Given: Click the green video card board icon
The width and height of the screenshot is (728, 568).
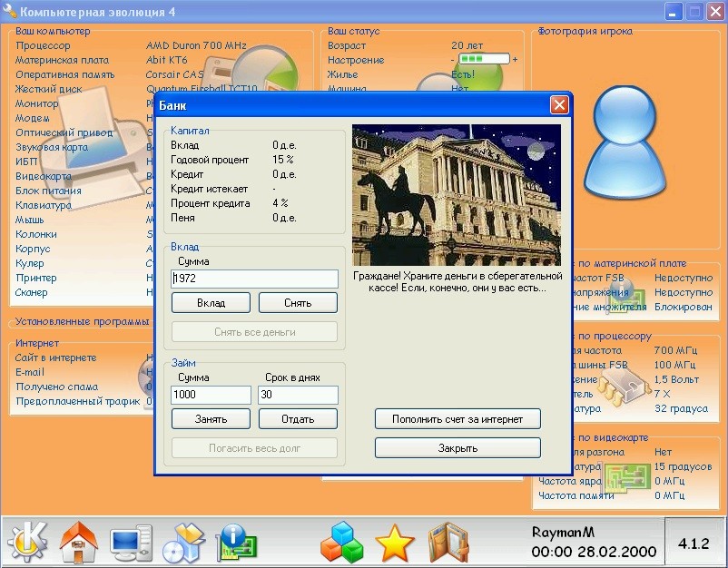Looking at the screenshot, I should click(626, 479).
